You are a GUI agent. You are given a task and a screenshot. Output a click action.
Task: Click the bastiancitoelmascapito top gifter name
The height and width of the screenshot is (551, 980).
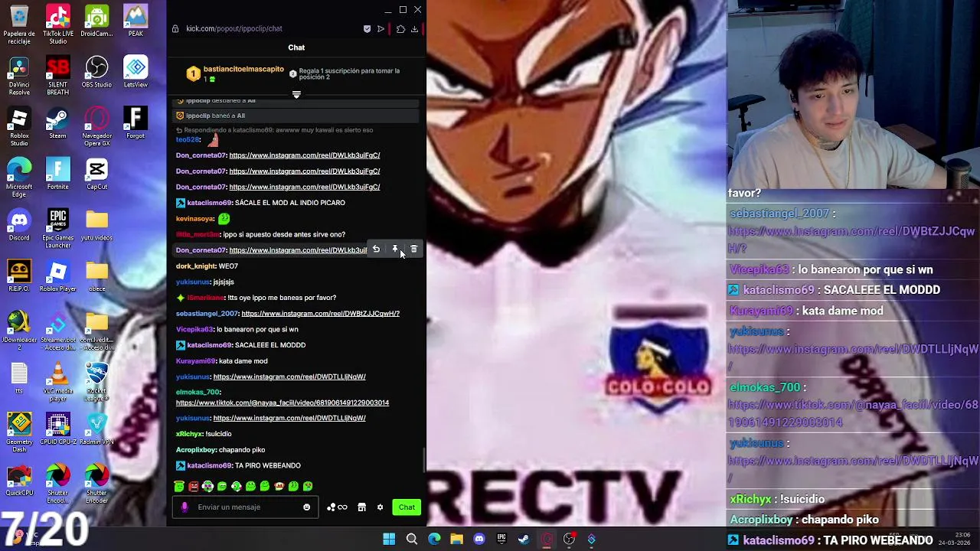tap(243, 70)
